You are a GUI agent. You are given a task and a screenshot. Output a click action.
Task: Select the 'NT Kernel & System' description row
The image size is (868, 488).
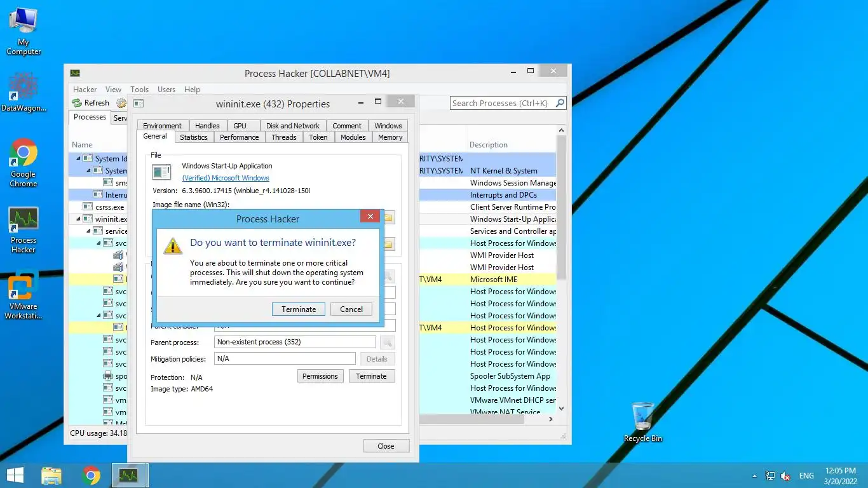(x=504, y=171)
